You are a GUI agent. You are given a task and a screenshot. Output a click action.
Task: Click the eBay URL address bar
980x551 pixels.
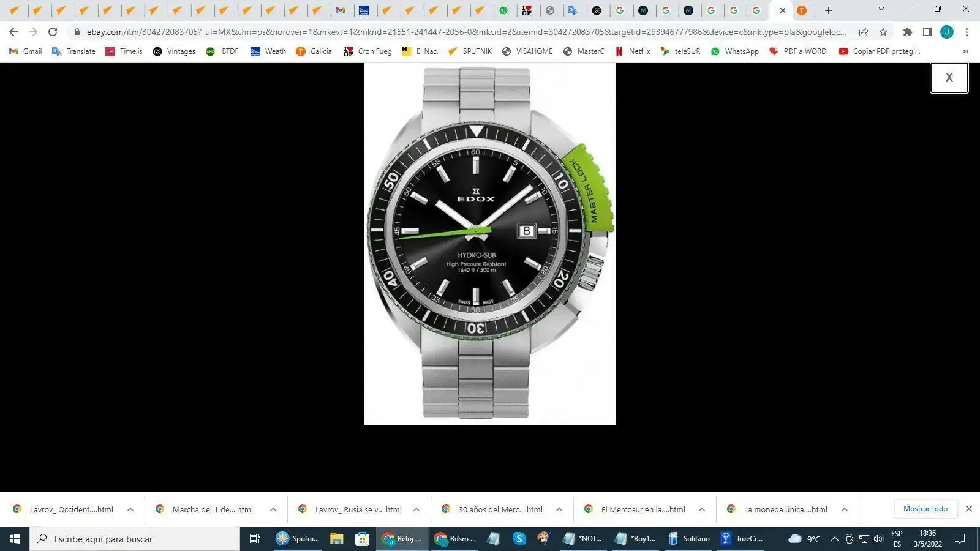point(466,32)
